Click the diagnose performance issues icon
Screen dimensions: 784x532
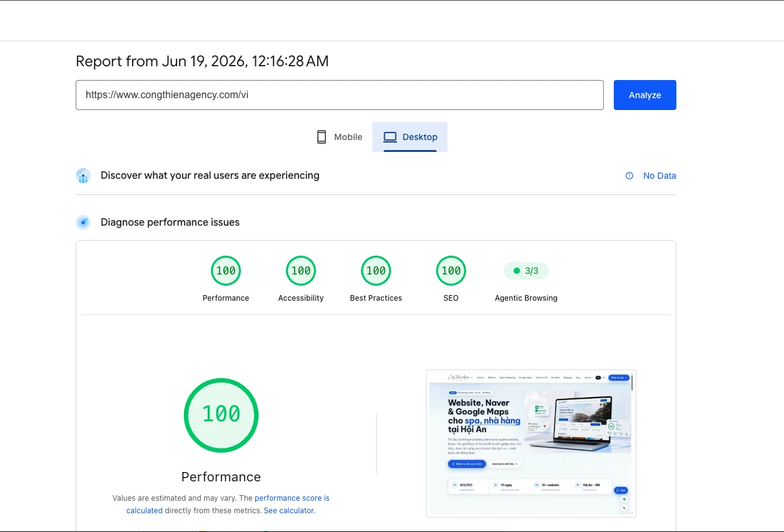(x=83, y=223)
